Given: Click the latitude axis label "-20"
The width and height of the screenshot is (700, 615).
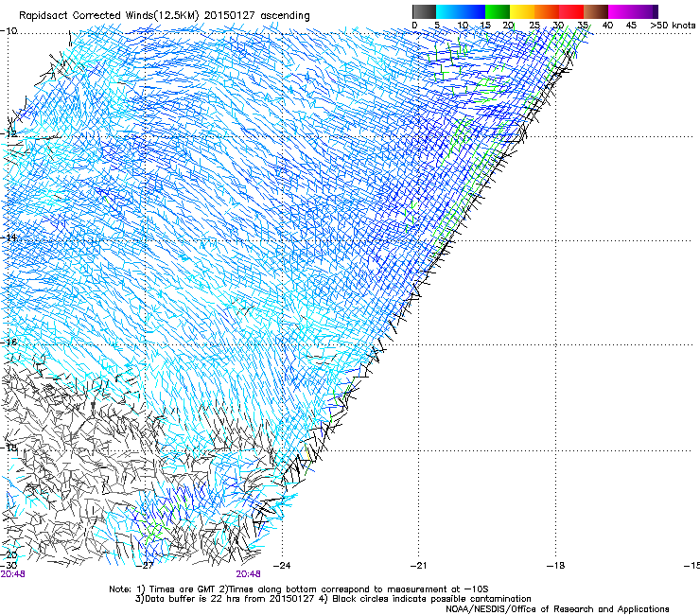Looking at the screenshot, I should click(x=9, y=554).
